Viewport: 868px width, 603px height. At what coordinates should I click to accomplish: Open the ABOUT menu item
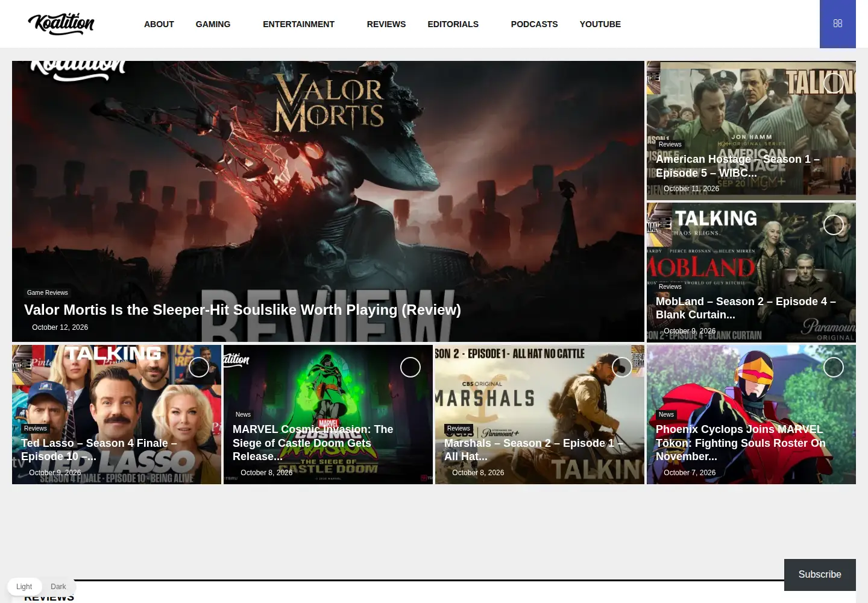[159, 24]
